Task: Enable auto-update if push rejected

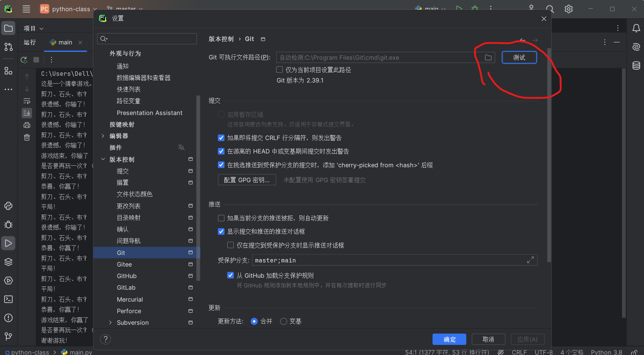Action: [221, 218]
